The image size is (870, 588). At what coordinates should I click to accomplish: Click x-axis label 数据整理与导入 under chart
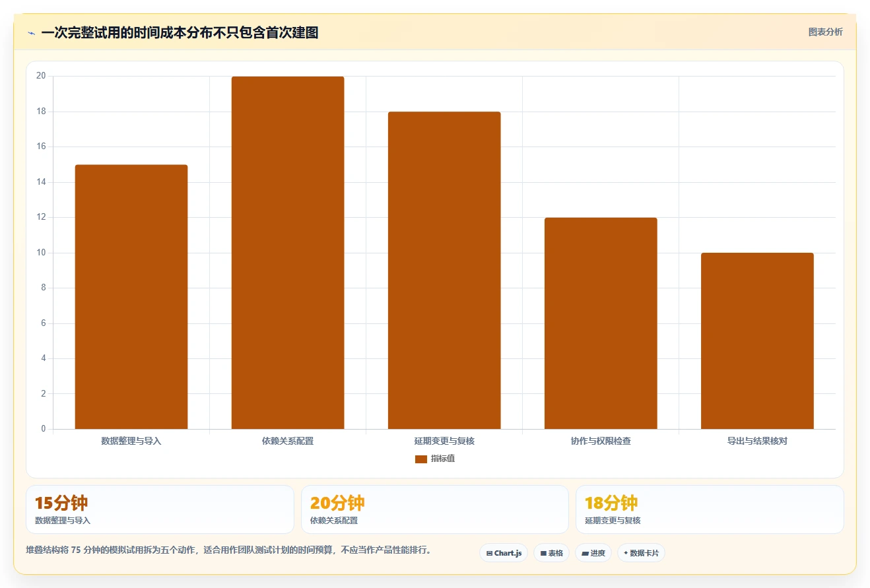point(131,441)
